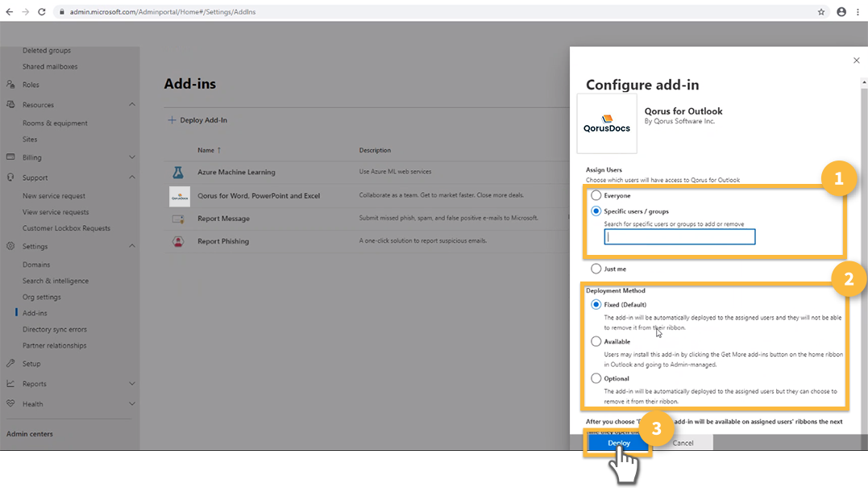This screenshot has height=488, width=868.
Task: Collapse the Support section chevron
Action: 131,177
